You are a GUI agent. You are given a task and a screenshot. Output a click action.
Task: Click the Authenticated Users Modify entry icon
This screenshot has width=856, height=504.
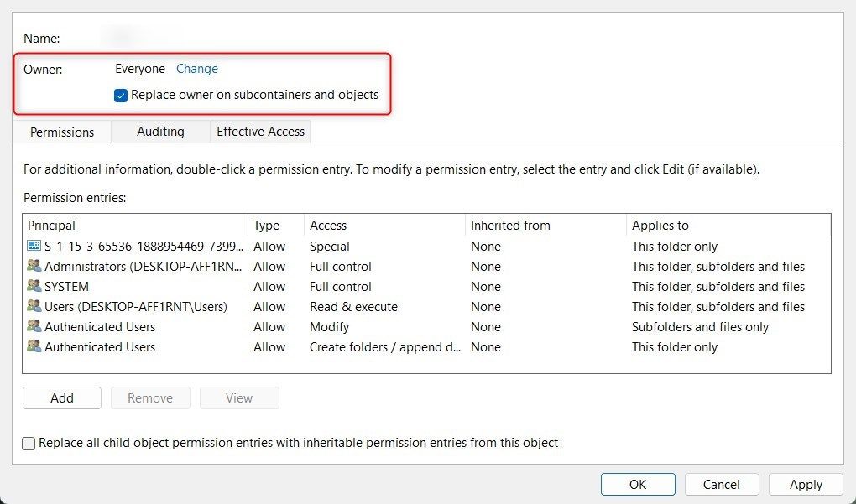34,327
